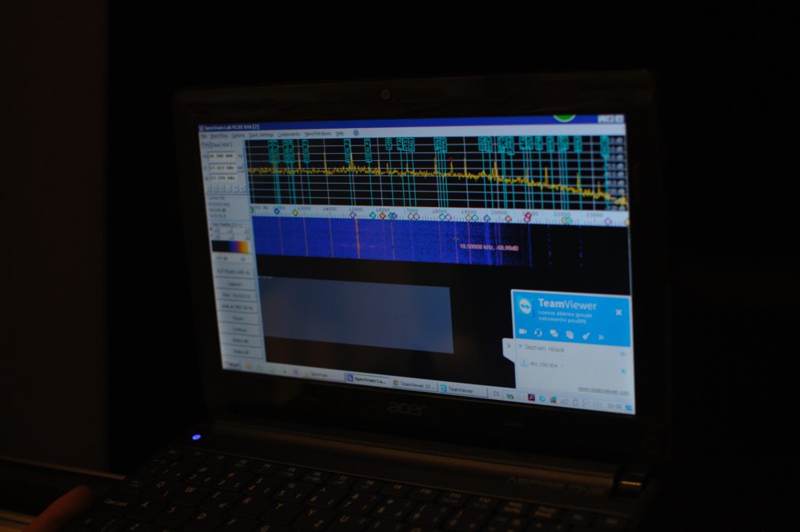Click the VLF Radio quick-setting button
Screen dimensions: 800x532
click(235, 272)
